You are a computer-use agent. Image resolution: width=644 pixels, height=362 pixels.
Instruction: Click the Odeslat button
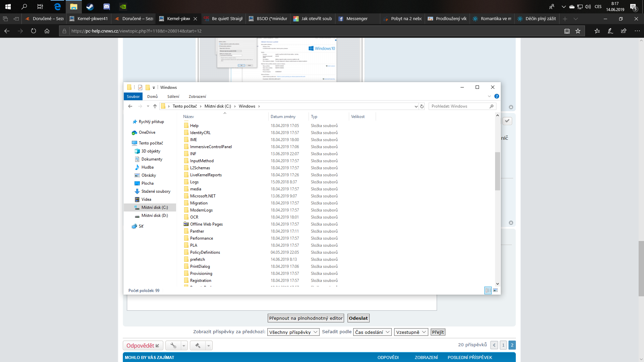coord(358,318)
